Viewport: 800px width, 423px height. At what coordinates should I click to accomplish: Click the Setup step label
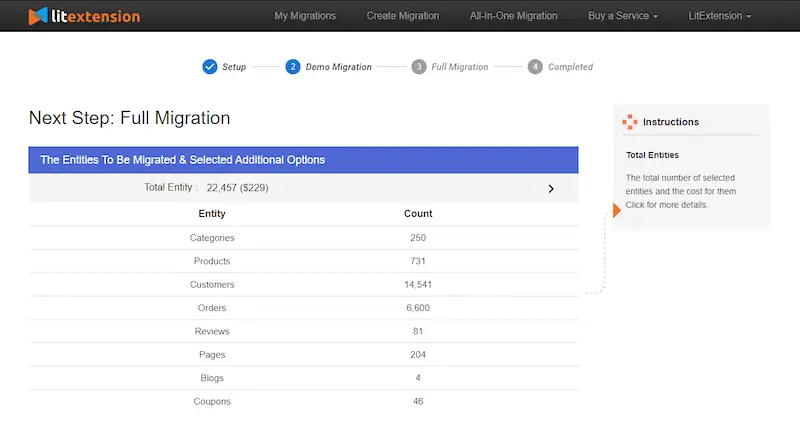pyautogui.click(x=234, y=67)
